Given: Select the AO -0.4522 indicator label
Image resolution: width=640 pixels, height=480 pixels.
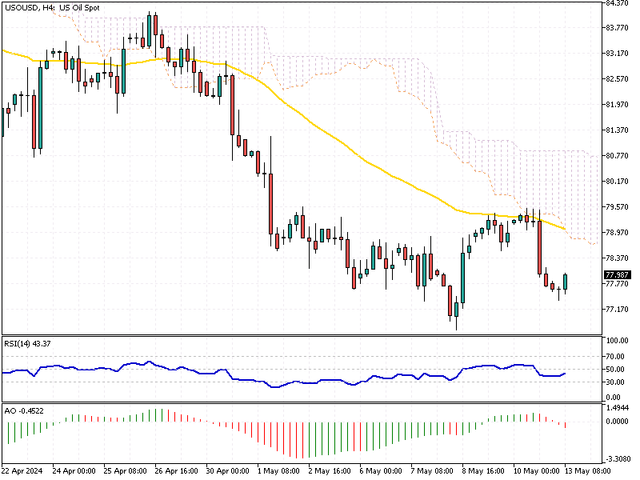Looking at the screenshot, I should 24,411.
